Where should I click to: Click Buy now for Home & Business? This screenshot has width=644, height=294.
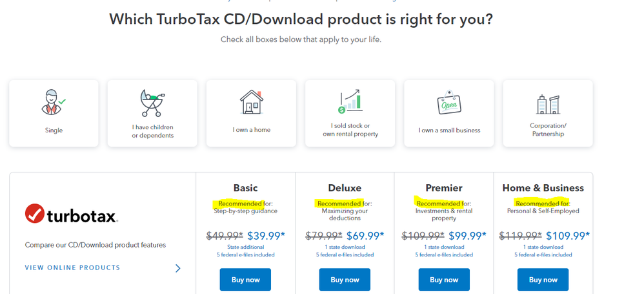(543, 280)
